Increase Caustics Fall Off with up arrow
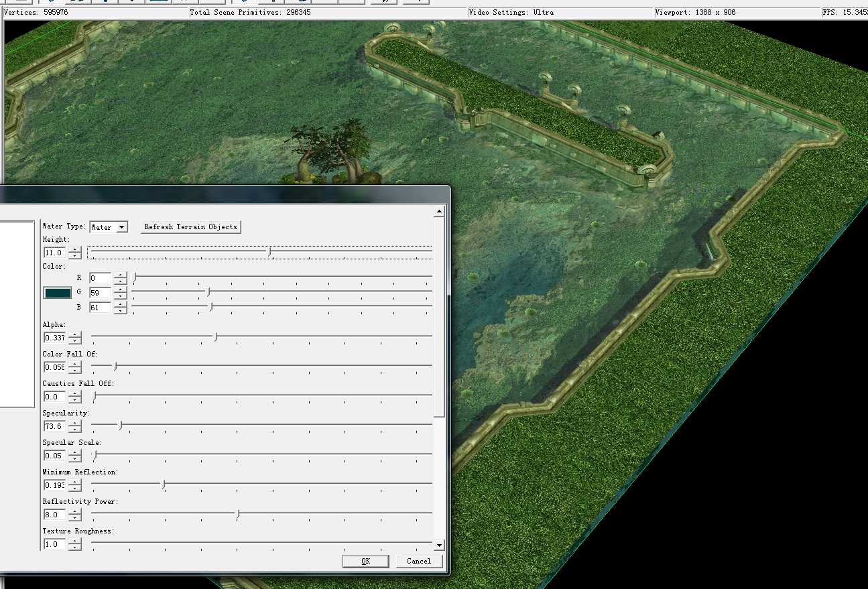Viewport: 868px width, 589px height. (x=75, y=394)
